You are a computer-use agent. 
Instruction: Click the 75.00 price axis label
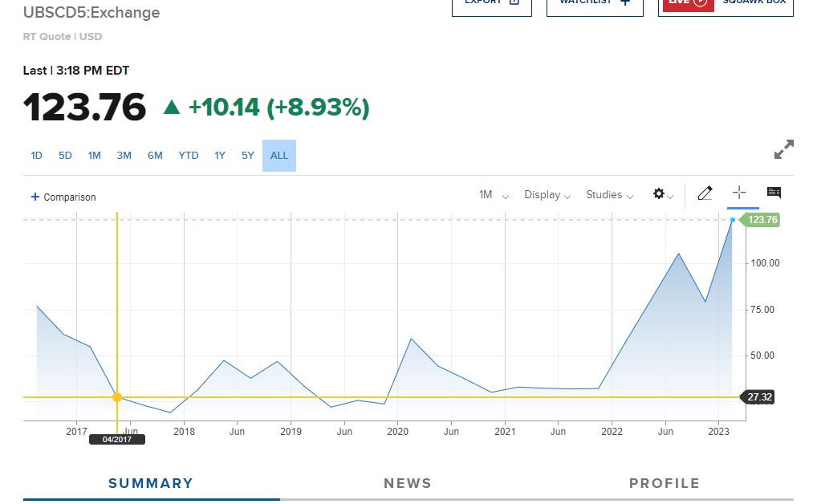(762, 310)
